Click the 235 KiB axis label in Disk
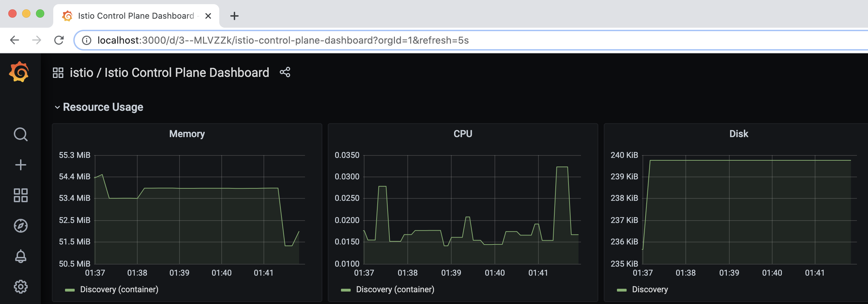This screenshot has height=304, width=868. (x=624, y=264)
